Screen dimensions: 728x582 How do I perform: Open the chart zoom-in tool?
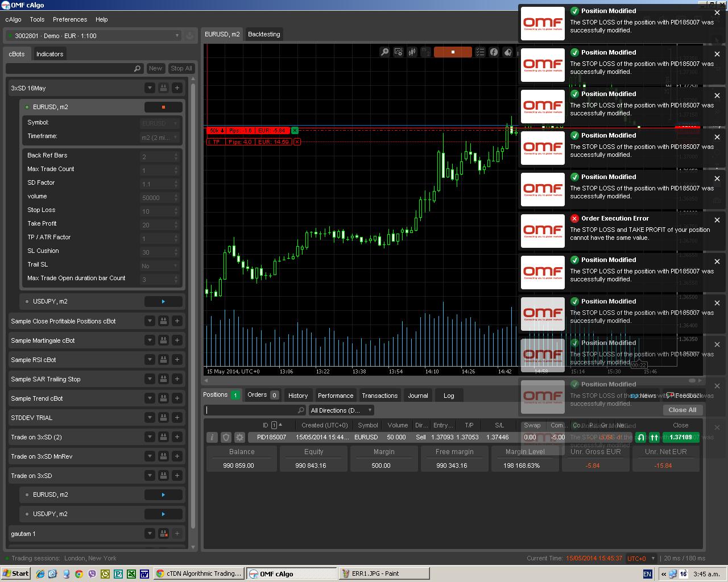pyautogui.click(x=385, y=52)
